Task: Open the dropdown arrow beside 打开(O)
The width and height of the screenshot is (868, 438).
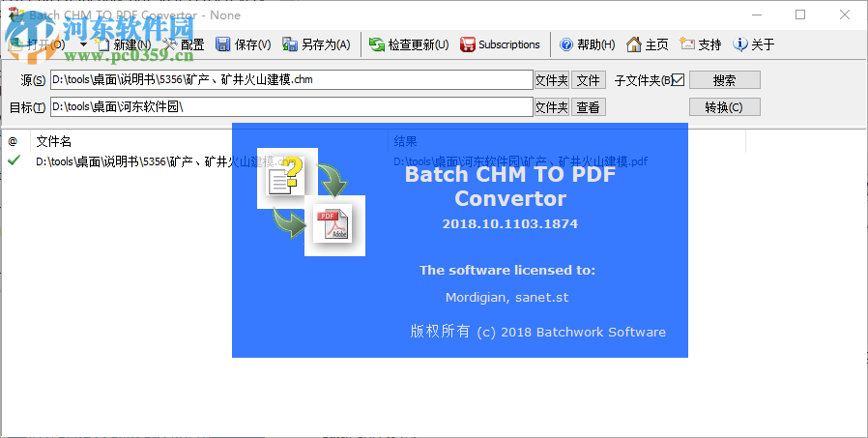Action: point(83,44)
